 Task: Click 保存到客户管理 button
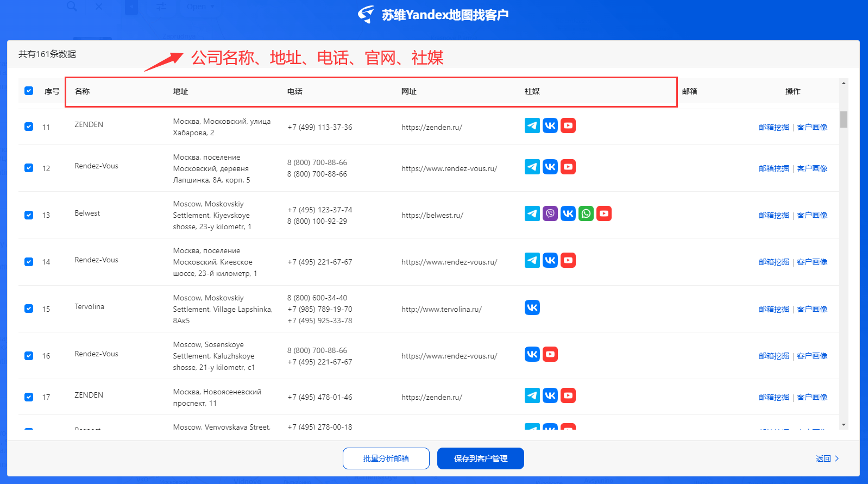(x=481, y=458)
